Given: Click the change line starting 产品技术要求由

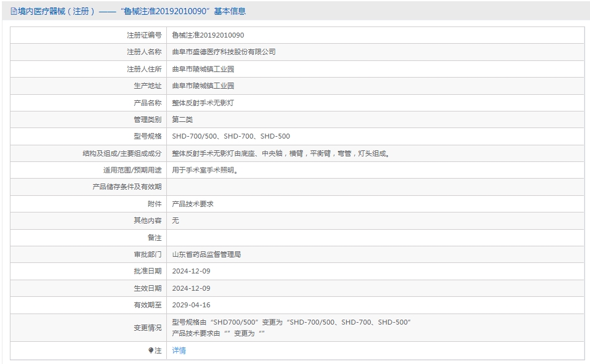Looking at the screenshot, I should (218, 333).
